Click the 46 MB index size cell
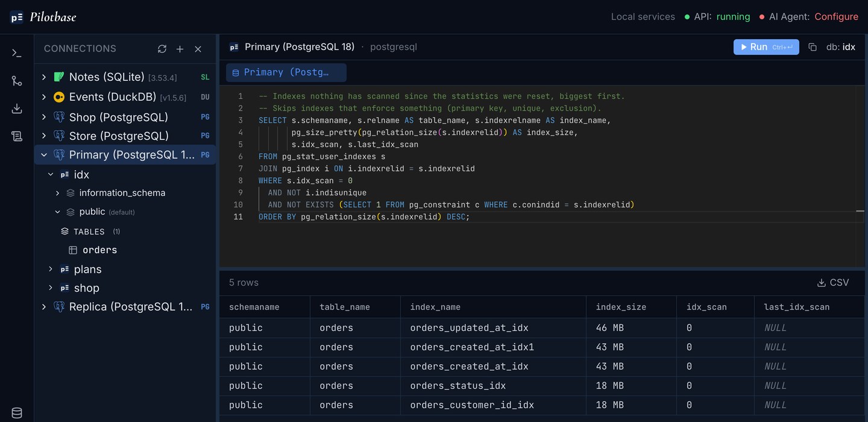 click(x=631, y=328)
